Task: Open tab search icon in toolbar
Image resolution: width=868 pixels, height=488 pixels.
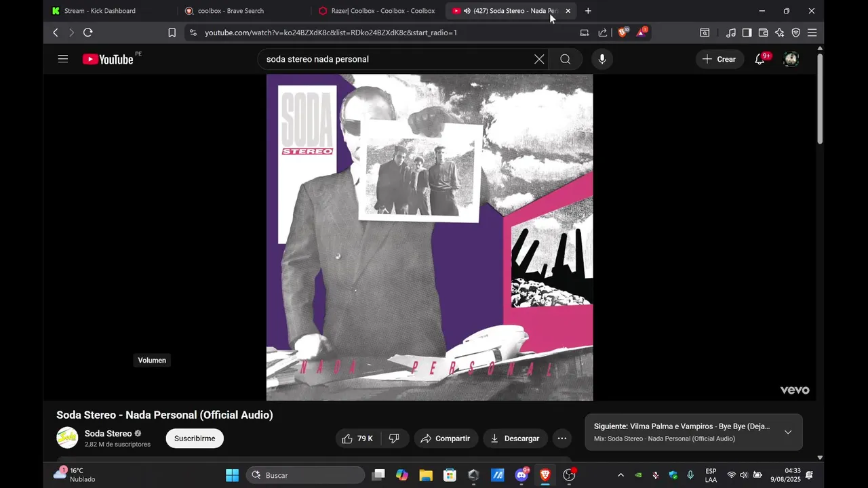Action: 705,33
